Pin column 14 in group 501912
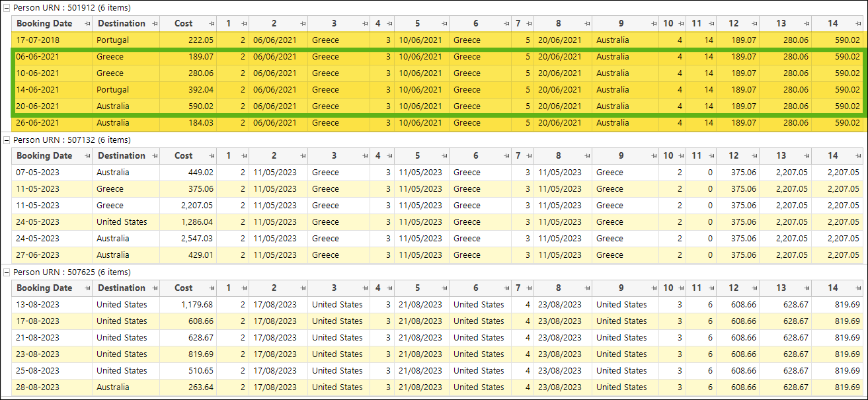The width and height of the screenshot is (868, 400). pos(859,24)
